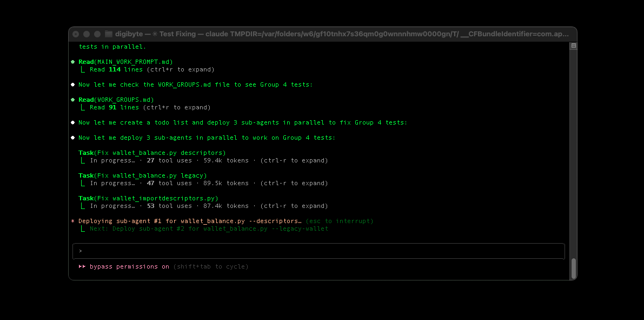Click the red close window button

click(x=76, y=34)
